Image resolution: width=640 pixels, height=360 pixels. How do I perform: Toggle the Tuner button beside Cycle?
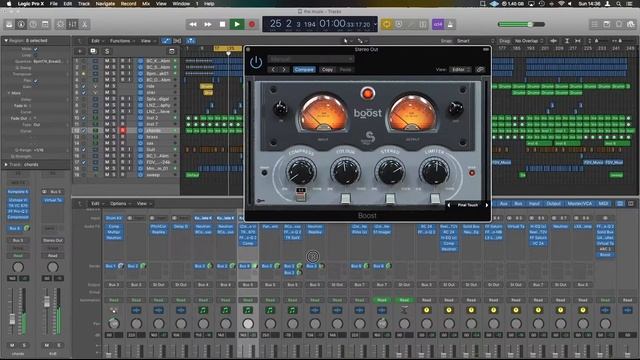point(399,24)
